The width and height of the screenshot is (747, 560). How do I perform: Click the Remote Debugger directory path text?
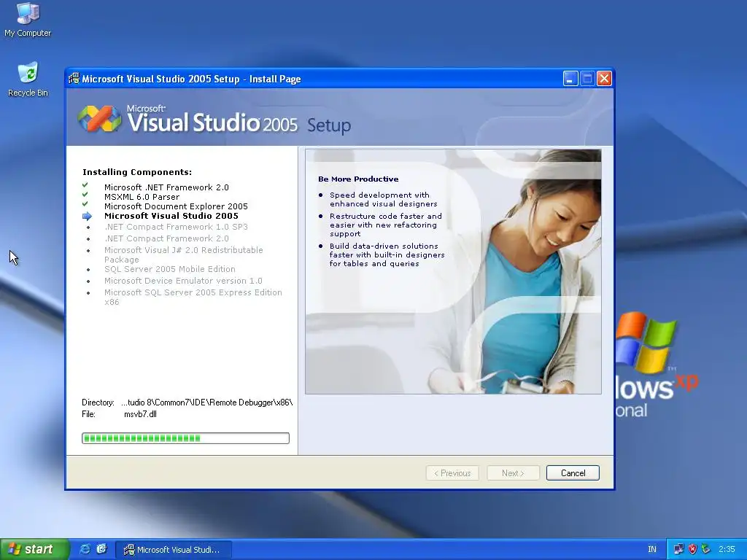[x=206, y=402]
